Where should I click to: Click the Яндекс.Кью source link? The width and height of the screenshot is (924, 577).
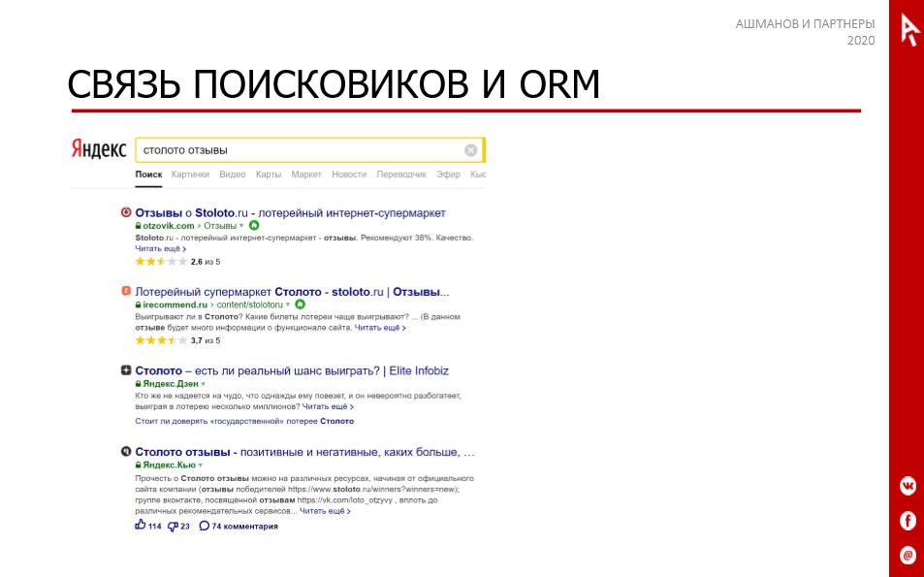pyautogui.click(x=169, y=465)
